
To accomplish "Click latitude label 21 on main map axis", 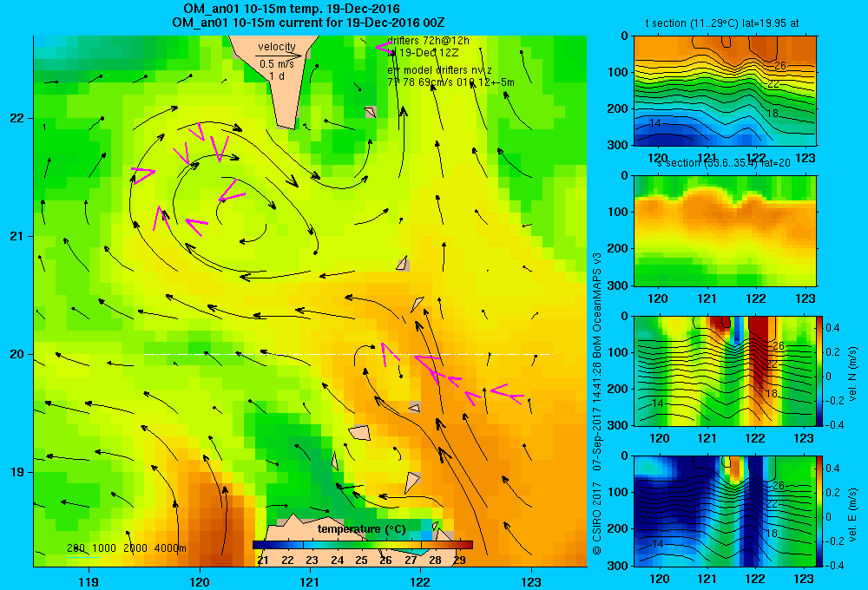I will coord(16,236).
